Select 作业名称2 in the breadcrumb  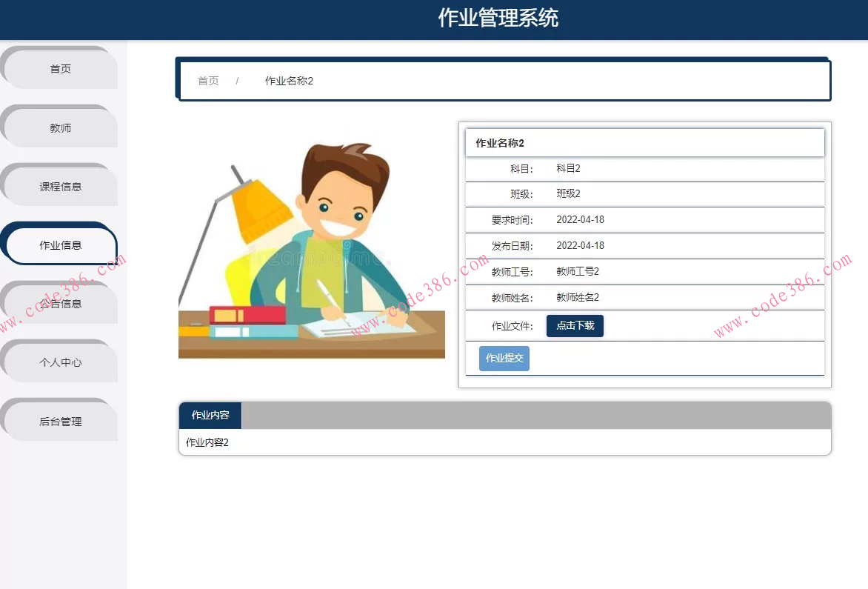click(288, 81)
